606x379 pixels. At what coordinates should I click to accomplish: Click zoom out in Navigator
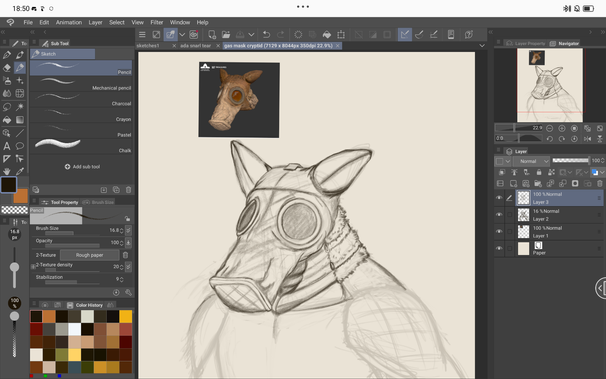coord(549,128)
